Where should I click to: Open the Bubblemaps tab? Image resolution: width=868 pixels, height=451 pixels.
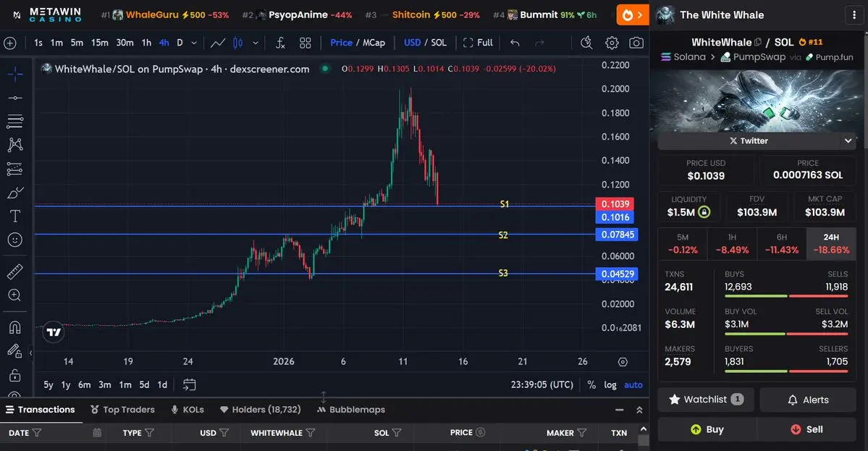(351, 410)
